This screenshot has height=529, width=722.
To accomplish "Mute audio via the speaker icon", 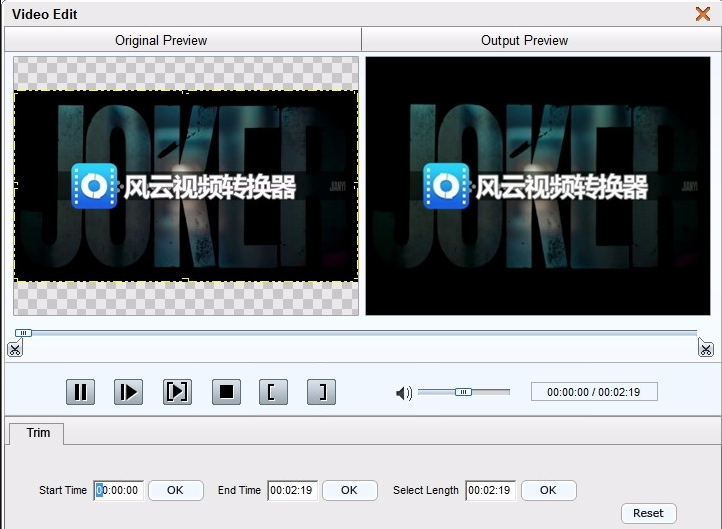I will [x=404, y=393].
